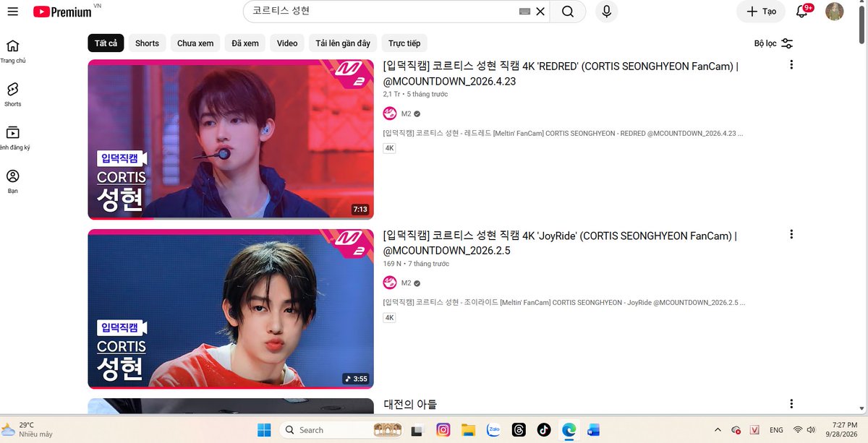Open the notifications bell
Image resolution: width=868 pixels, height=443 pixels.
click(x=801, y=12)
